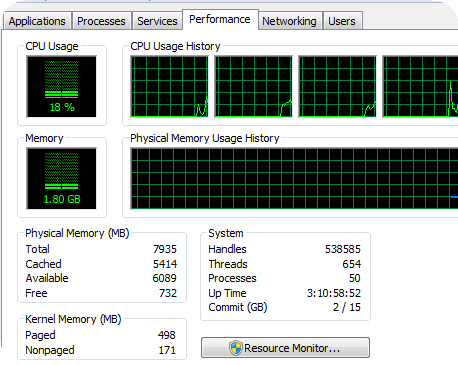Click the Up Time value 3:10:58:52
The height and width of the screenshot is (365, 458).
coord(334,293)
